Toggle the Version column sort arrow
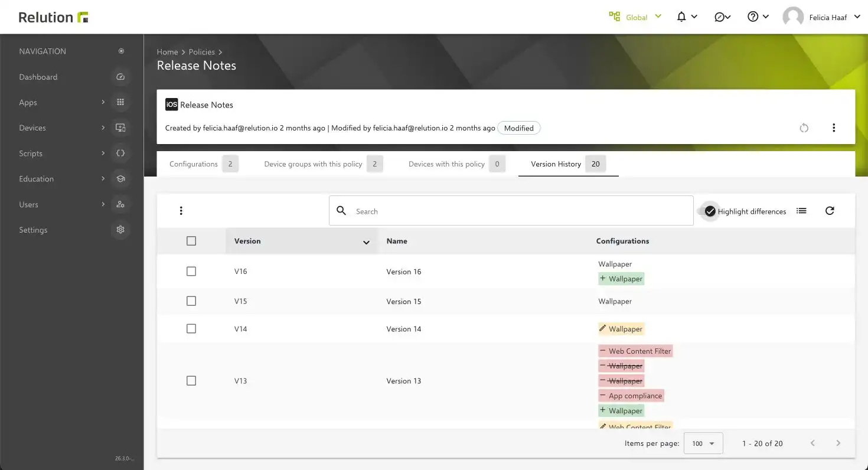 pos(366,242)
